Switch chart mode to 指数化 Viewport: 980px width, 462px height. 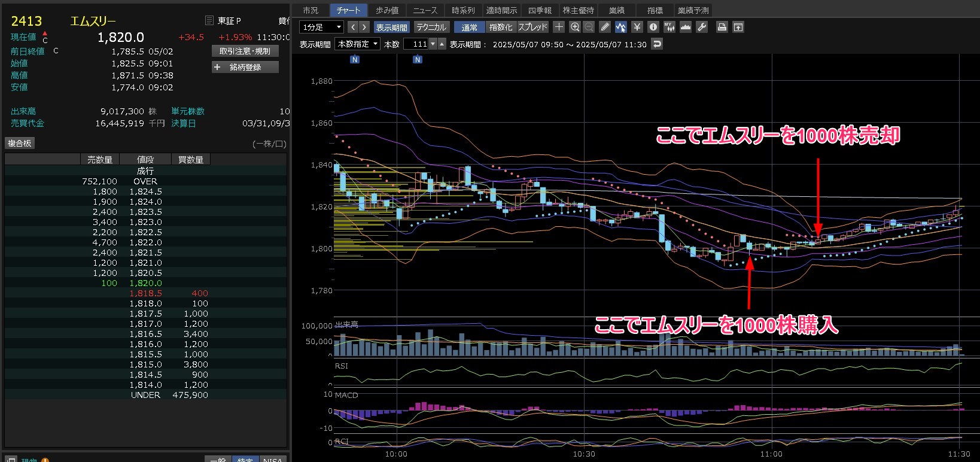point(501,27)
